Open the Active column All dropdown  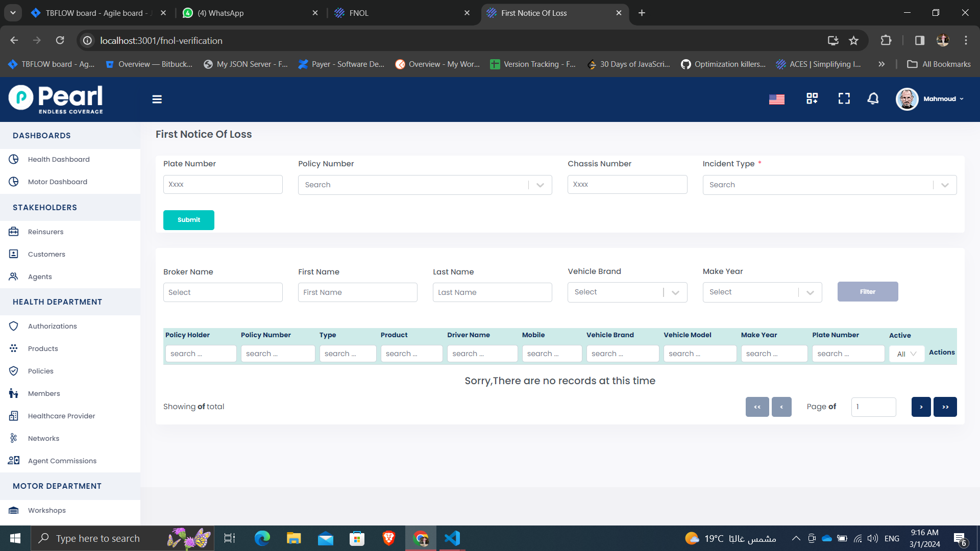point(906,354)
